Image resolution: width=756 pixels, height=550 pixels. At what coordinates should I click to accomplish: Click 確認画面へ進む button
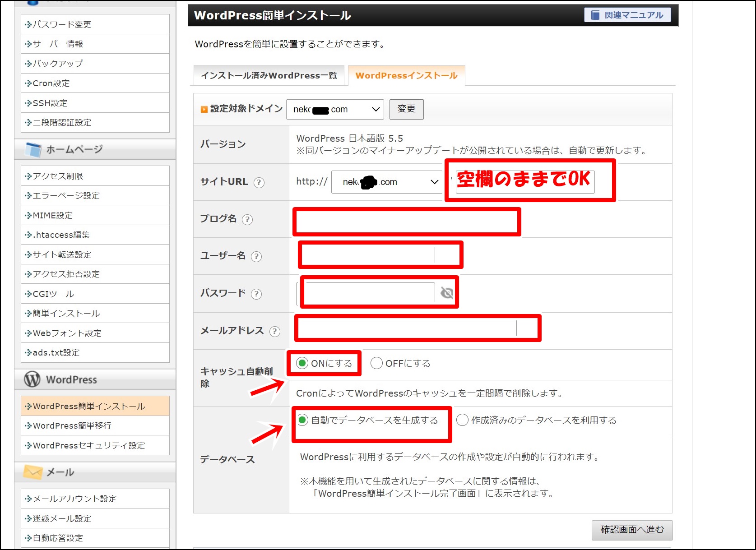(632, 530)
